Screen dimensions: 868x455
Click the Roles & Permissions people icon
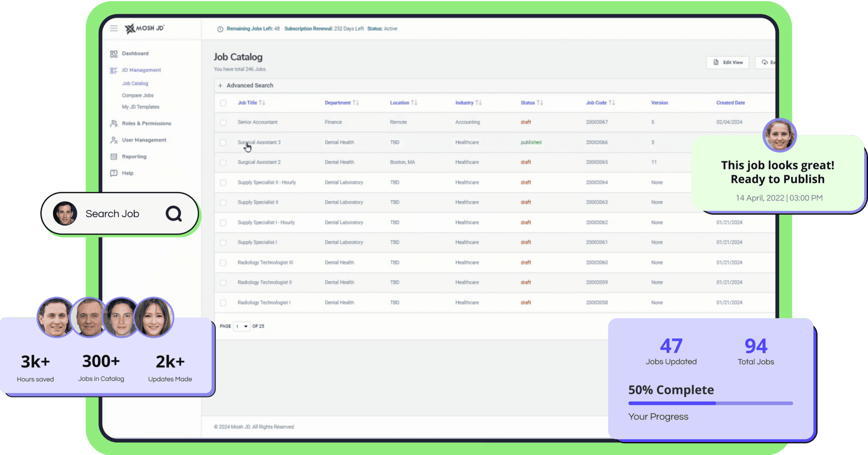[x=114, y=123]
